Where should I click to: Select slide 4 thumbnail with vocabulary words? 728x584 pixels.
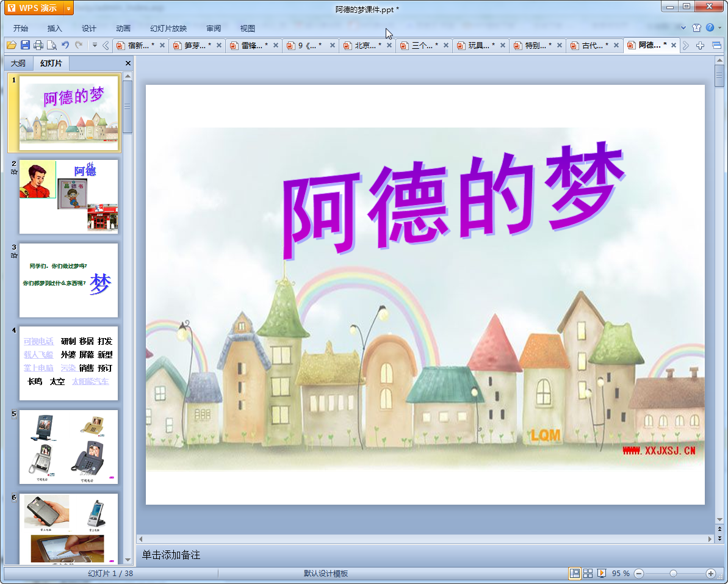(x=68, y=363)
